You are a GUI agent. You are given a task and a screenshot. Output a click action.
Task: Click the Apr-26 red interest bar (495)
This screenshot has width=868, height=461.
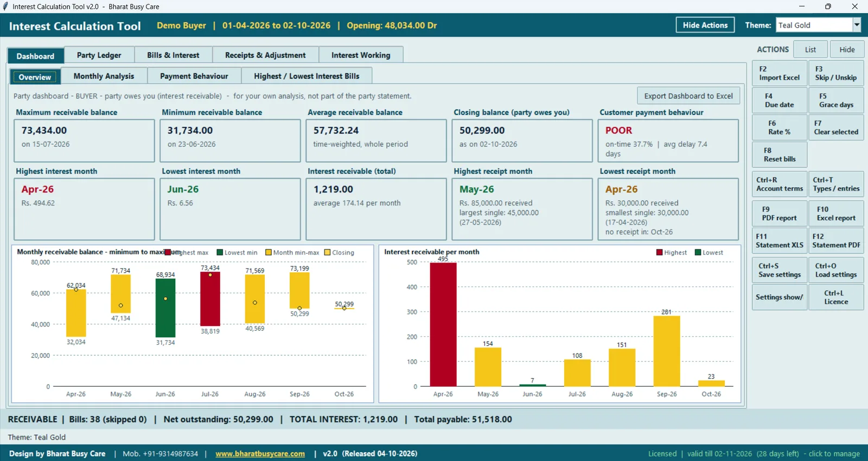(443, 324)
